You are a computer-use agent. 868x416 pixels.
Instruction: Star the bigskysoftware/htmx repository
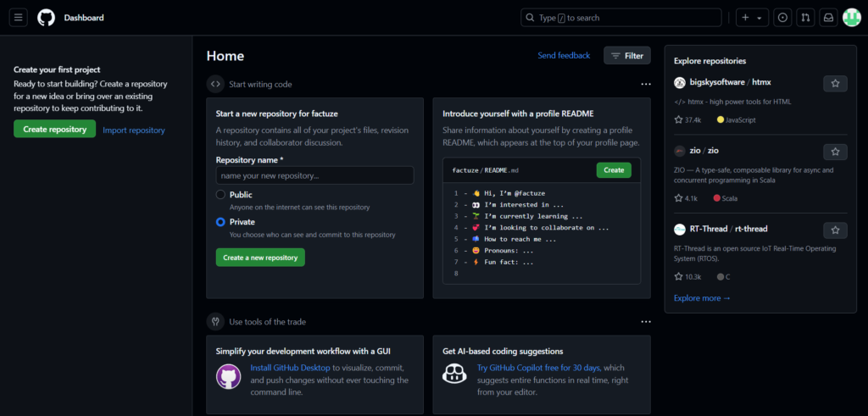point(835,83)
